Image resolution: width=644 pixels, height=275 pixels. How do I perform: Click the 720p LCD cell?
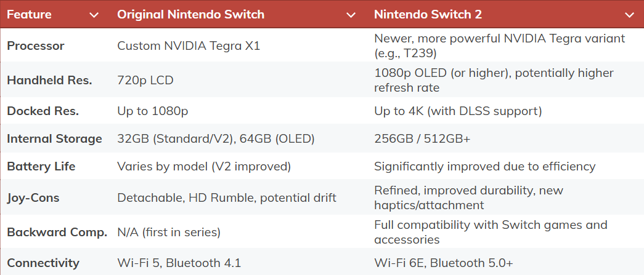(145, 81)
